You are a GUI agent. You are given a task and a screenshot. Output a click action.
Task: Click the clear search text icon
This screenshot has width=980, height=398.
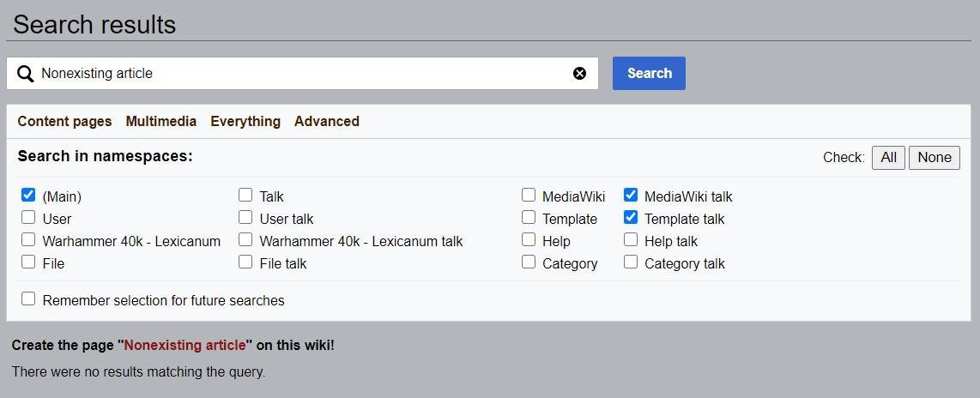[579, 74]
